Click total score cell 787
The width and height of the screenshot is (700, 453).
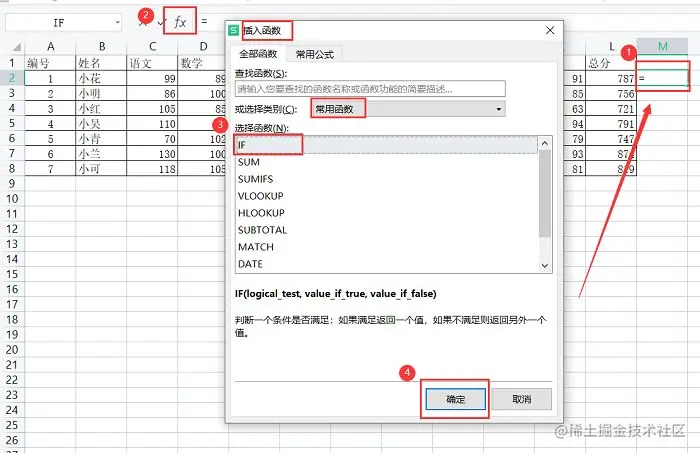pos(611,79)
